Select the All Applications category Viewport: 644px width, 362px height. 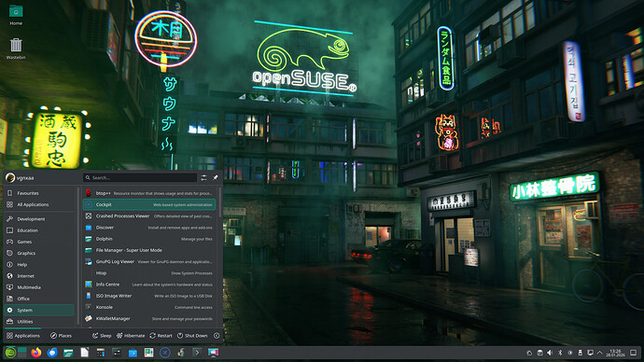pos(39,204)
